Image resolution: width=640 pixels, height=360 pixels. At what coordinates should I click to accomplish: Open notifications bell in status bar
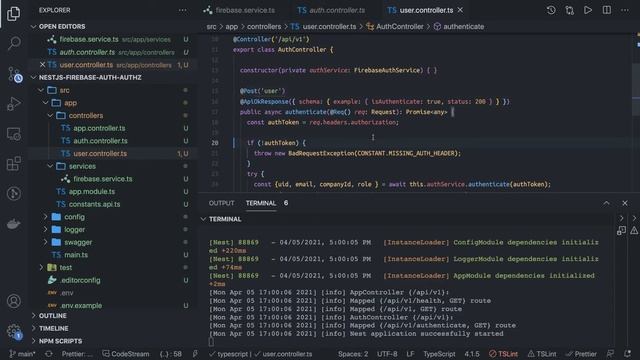[x=627, y=354]
